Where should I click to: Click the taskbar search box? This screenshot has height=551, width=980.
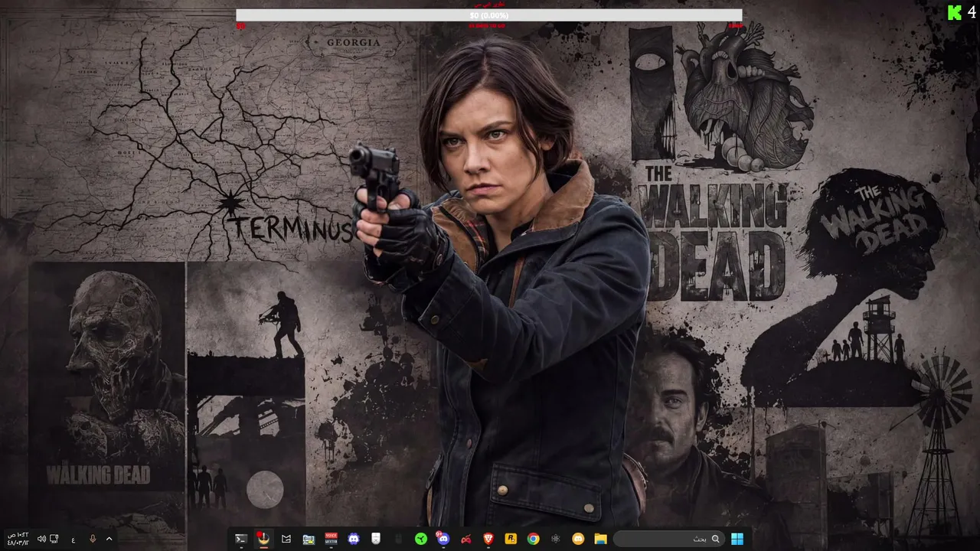[x=668, y=539]
